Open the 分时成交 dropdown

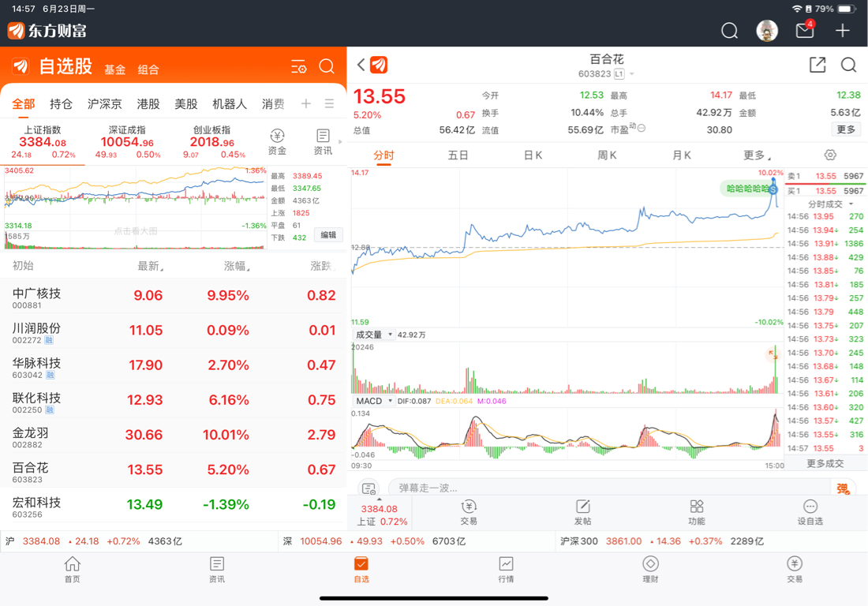(830, 204)
